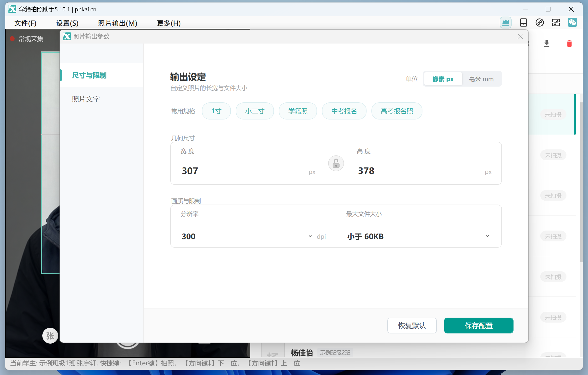Image resolution: width=588 pixels, height=375 pixels.
Task: Click the 示例班级2班 class tag
Action: pos(335,352)
